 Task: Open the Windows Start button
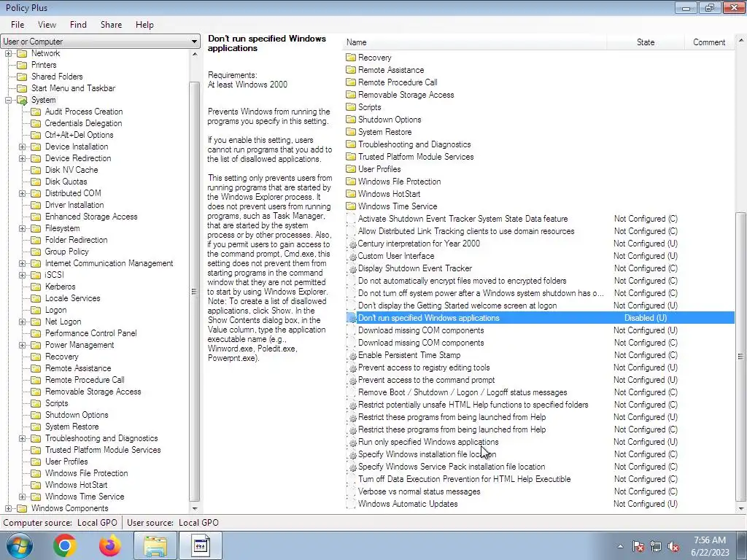tap(19, 545)
